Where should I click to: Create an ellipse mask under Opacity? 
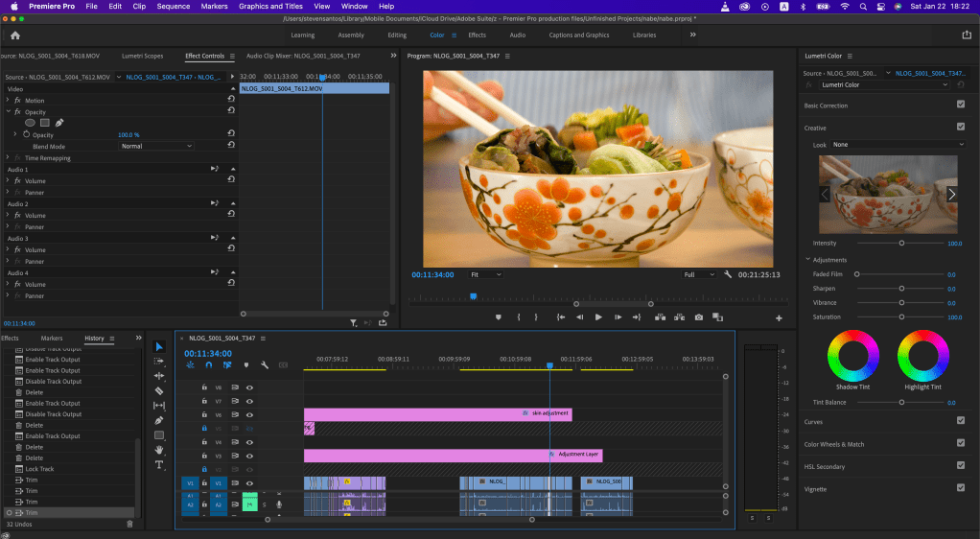(30, 123)
